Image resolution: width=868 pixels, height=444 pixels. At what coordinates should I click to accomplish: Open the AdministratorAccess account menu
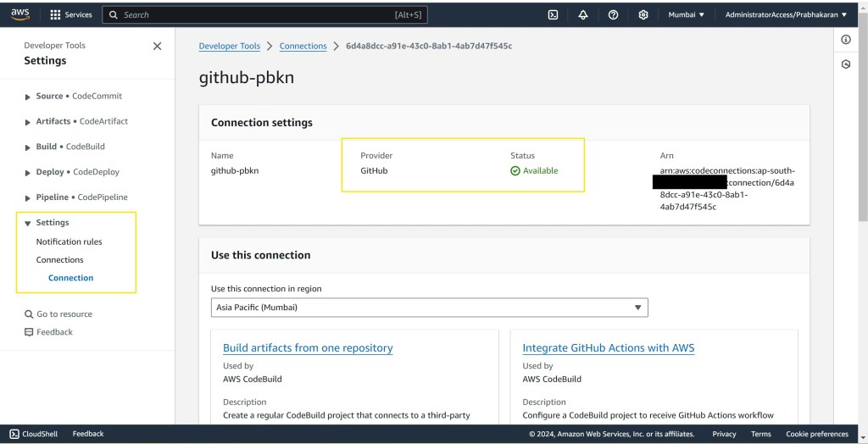pyautogui.click(x=786, y=14)
